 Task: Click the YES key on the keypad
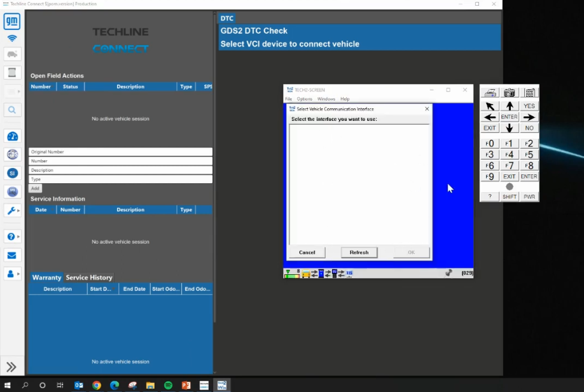pos(529,106)
